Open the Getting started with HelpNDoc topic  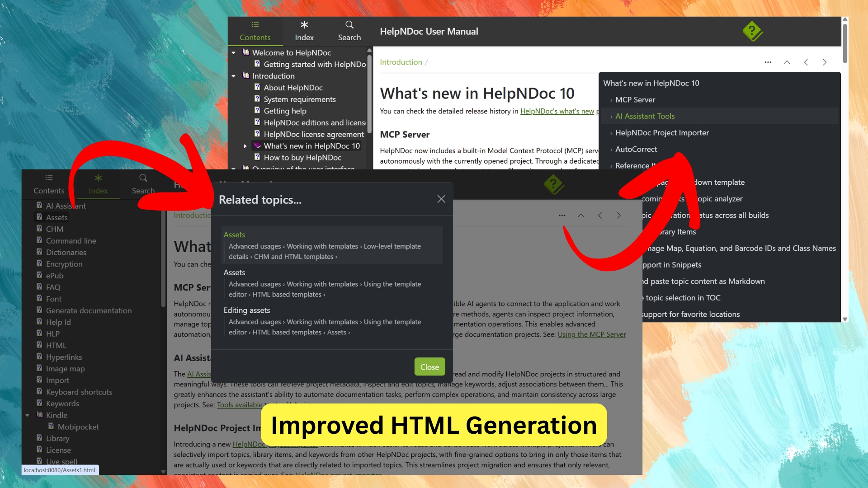click(315, 64)
